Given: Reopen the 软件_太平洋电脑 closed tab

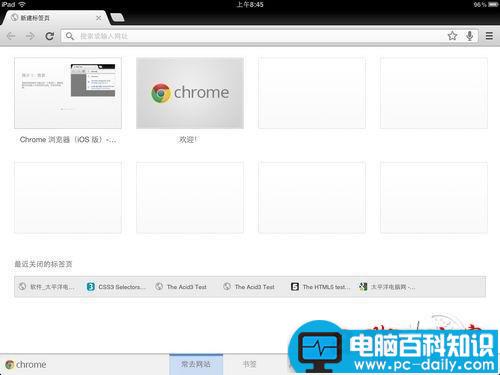Looking at the screenshot, I should (x=47, y=287).
